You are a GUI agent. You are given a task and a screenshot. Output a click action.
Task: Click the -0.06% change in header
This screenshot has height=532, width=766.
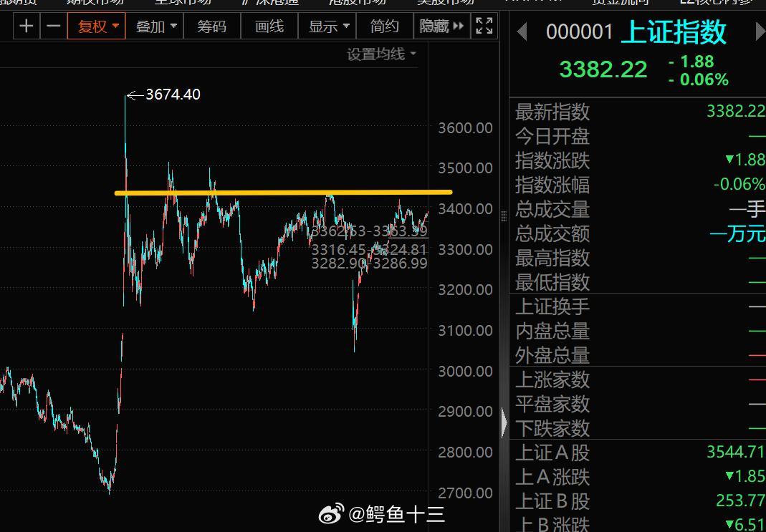pyautogui.click(x=698, y=79)
